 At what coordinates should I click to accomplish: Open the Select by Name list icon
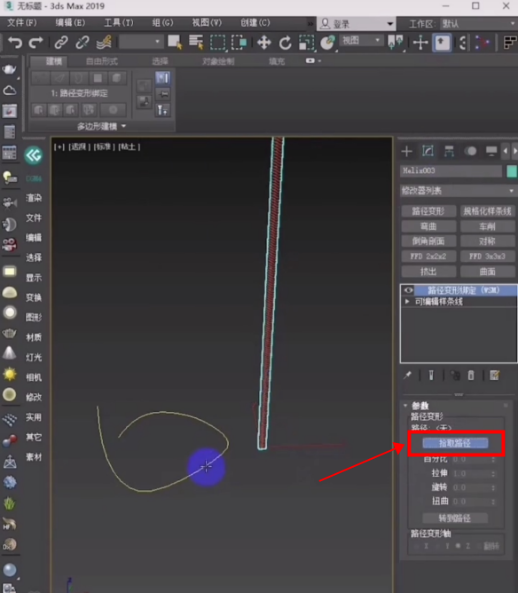click(196, 42)
